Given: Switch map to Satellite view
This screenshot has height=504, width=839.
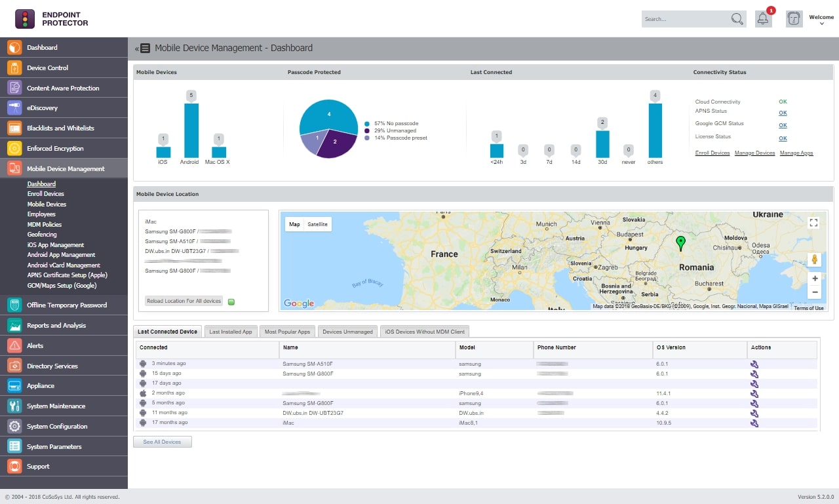Looking at the screenshot, I should click(x=318, y=224).
